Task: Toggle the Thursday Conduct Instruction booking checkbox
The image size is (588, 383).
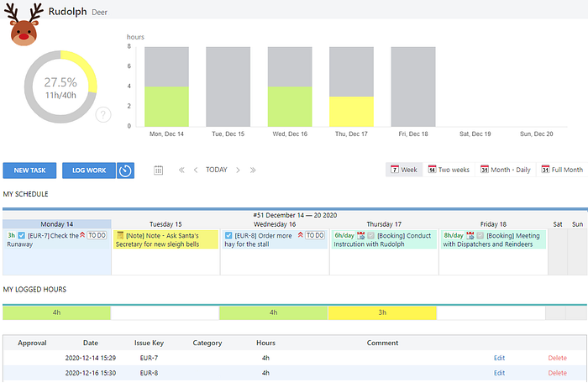Action: (x=371, y=235)
